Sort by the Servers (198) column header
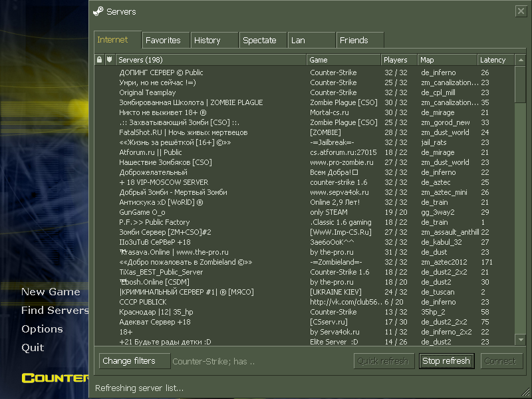 pyautogui.click(x=211, y=60)
